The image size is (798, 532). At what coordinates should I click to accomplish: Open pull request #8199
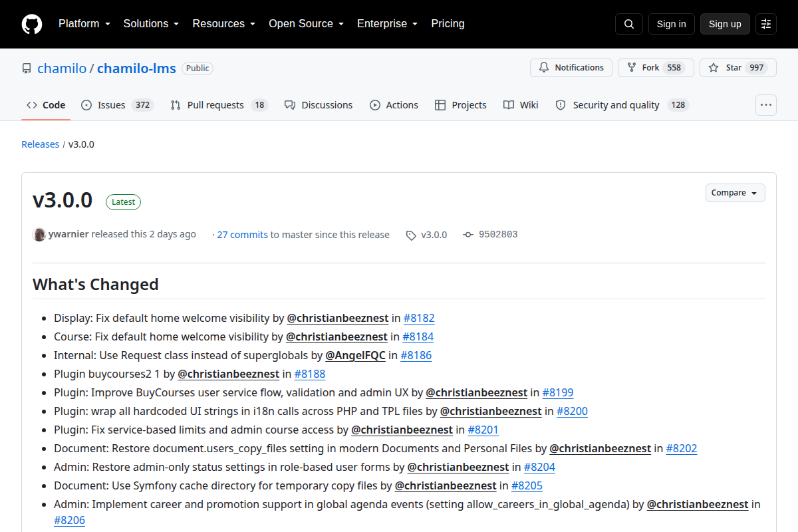[558, 392]
